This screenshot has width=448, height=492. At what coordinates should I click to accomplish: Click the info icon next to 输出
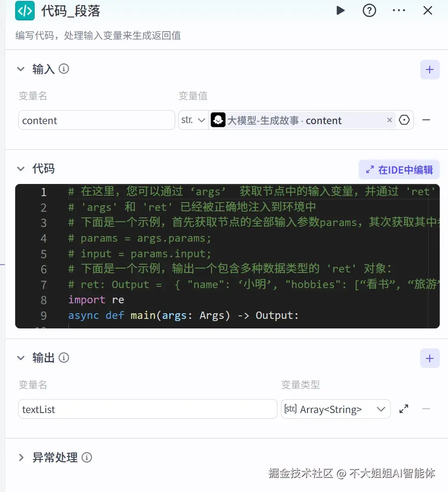(64, 358)
